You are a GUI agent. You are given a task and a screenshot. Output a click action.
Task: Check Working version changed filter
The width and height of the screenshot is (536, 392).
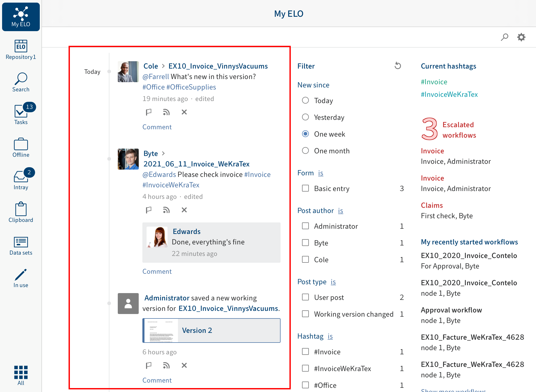(305, 314)
